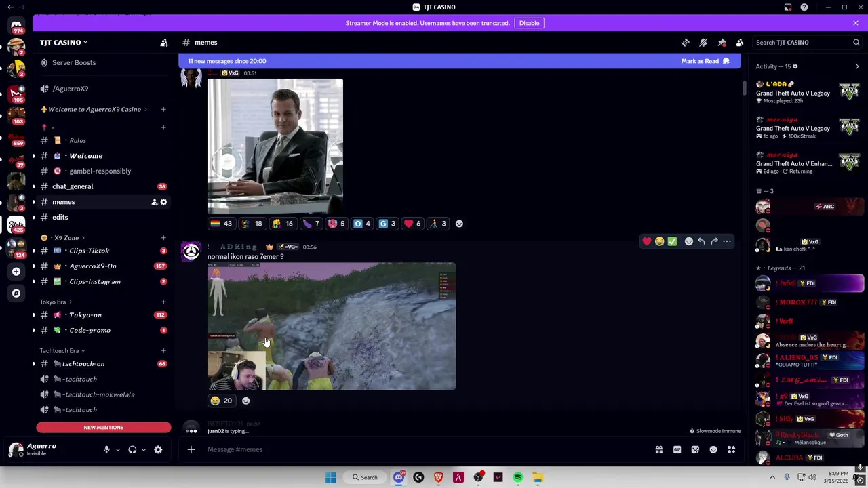Open Spotify from the Windows taskbar
The width and height of the screenshot is (868, 488).
518,477
